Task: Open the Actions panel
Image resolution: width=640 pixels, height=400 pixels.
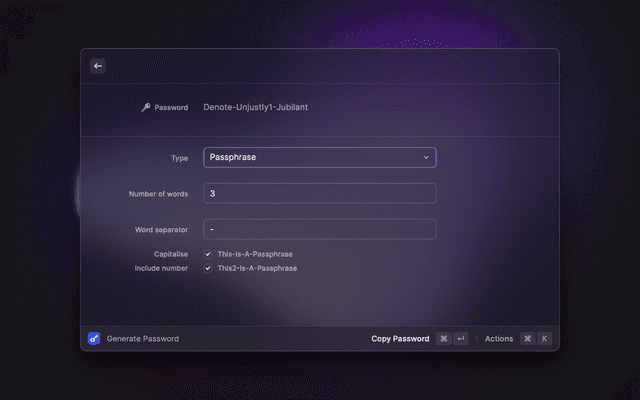Action: point(499,339)
